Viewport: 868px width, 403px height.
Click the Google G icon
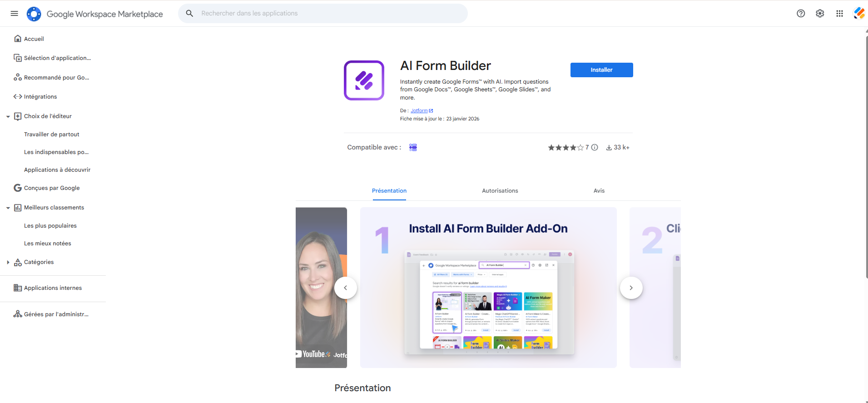pos(18,188)
